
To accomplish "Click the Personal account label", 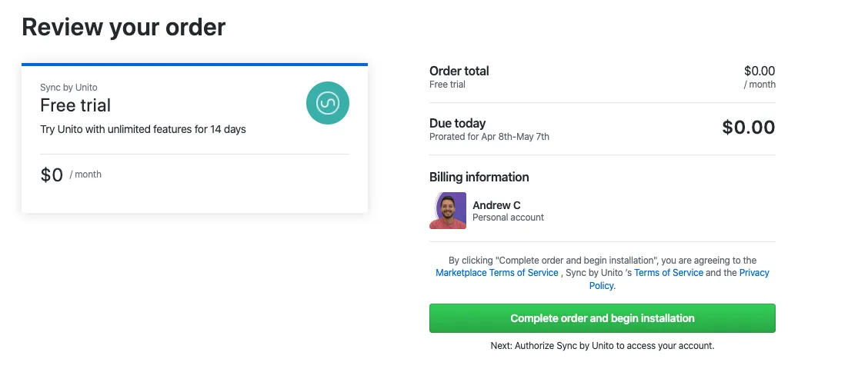I will tap(508, 218).
